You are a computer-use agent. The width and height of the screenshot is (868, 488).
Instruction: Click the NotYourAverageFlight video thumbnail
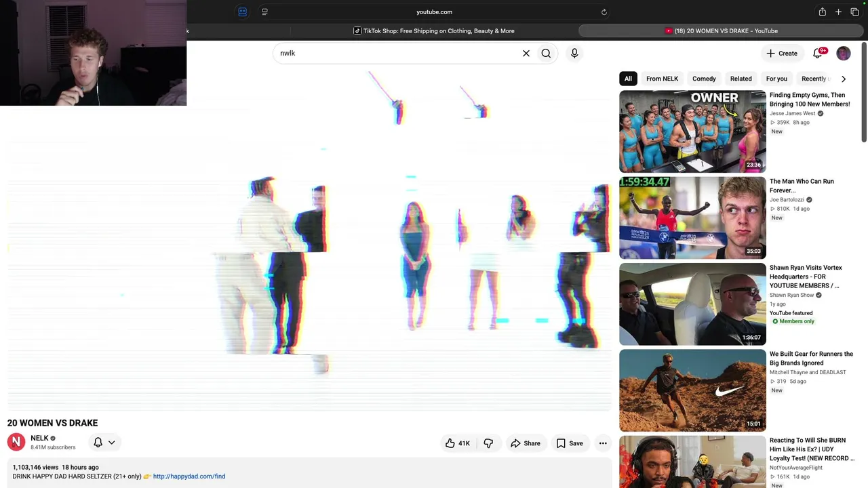pyautogui.click(x=692, y=462)
